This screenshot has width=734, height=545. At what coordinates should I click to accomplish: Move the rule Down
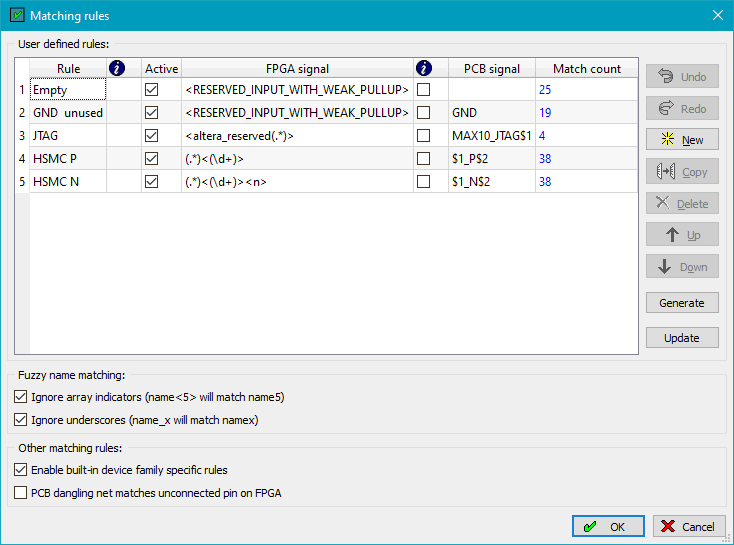pyautogui.click(x=682, y=267)
